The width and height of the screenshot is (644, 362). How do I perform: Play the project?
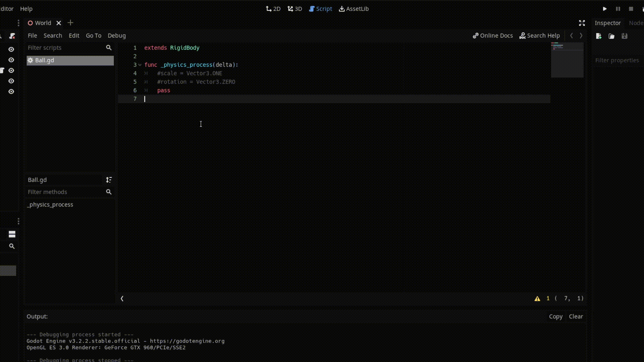click(605, 9)
